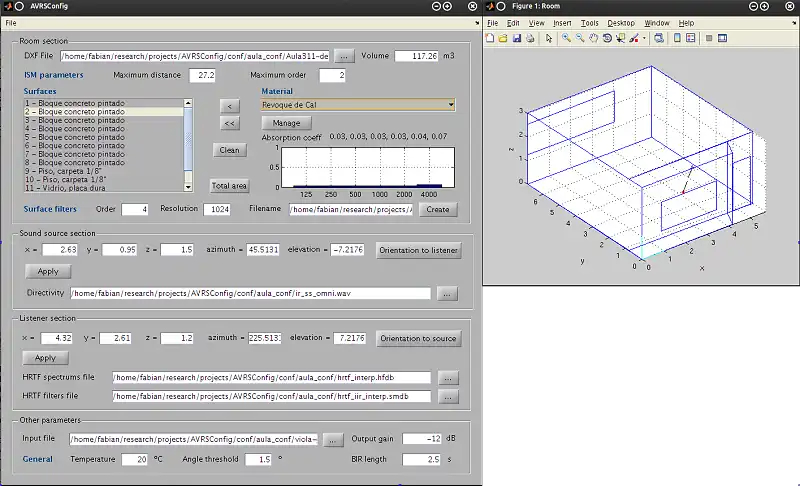
Task: Select surface '11 – Vidrio, placa dura'
Action: pyautogui.click(x=104, y=188)
